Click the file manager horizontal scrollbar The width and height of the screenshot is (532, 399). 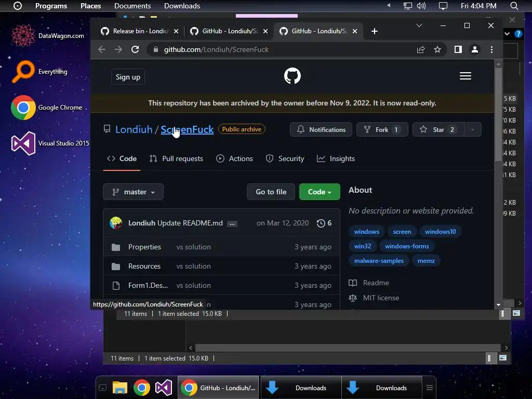click(348, 348)
